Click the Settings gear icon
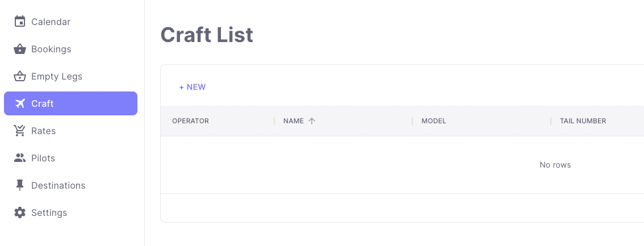Image resolution: width=644 pixels, height=246 pixels. (20, 212)
